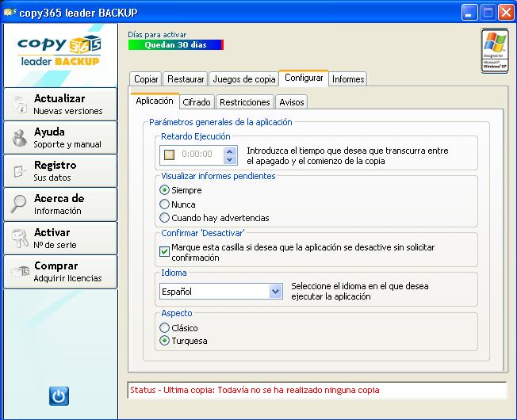
Task: Click the Confirmar 'Desactivar' group label
Action: point(203,233)
